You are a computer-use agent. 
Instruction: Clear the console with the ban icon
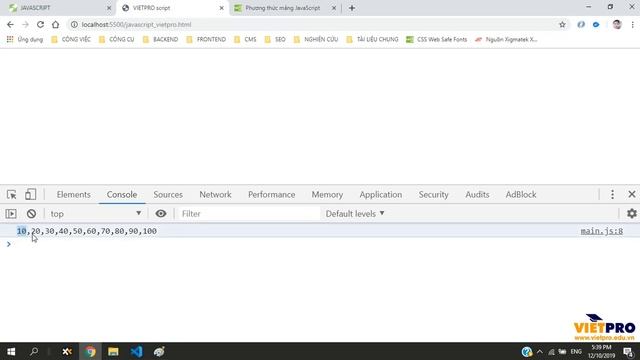[x=31, y=213]
